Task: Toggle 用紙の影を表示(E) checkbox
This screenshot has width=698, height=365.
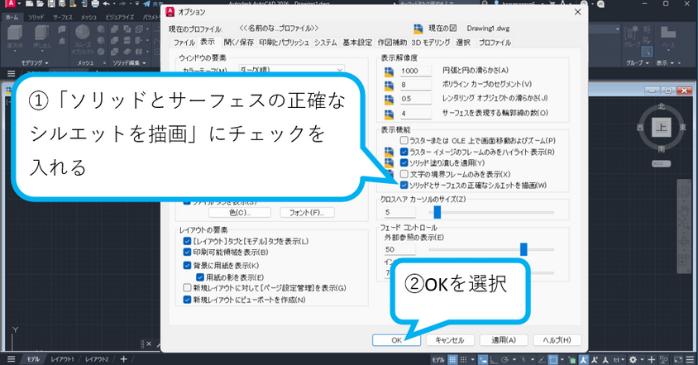Action: [200, 277]
